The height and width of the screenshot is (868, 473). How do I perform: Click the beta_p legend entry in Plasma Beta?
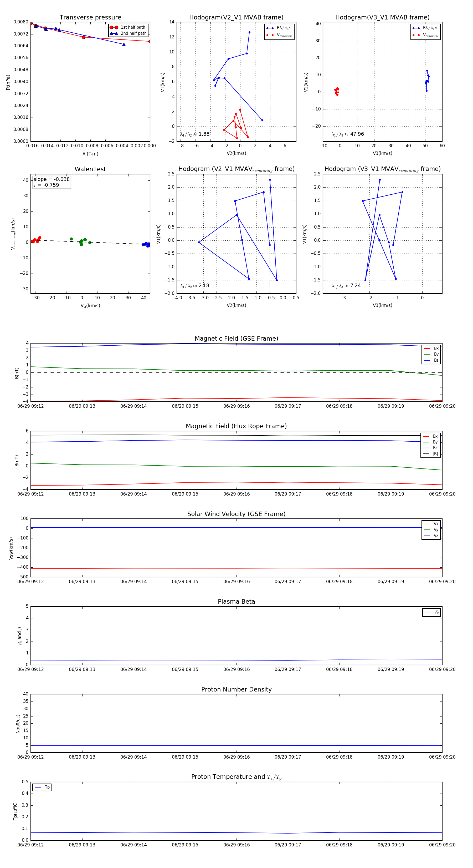click(432, 612)
